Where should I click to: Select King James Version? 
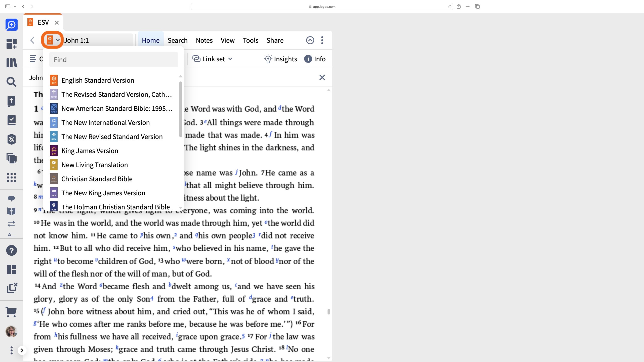coord(114,151)
